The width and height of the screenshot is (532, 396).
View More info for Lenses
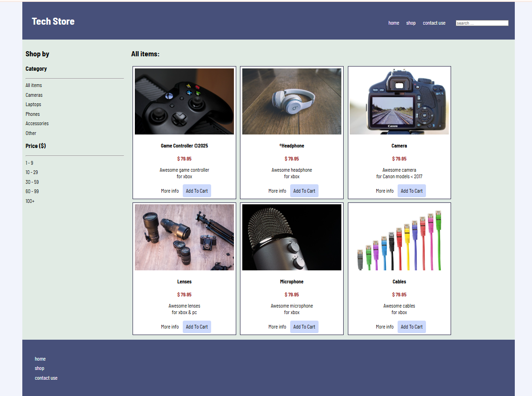point(170,327)
